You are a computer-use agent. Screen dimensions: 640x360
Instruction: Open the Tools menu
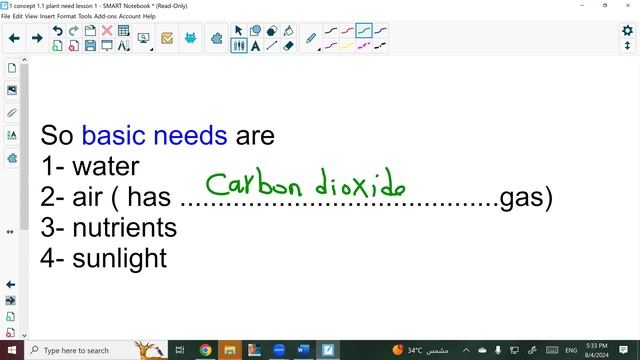(x=84, y=16)
